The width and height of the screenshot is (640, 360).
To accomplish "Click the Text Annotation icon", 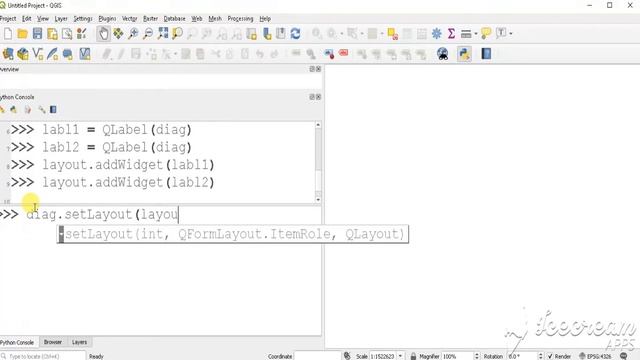I will coord(501,33).
